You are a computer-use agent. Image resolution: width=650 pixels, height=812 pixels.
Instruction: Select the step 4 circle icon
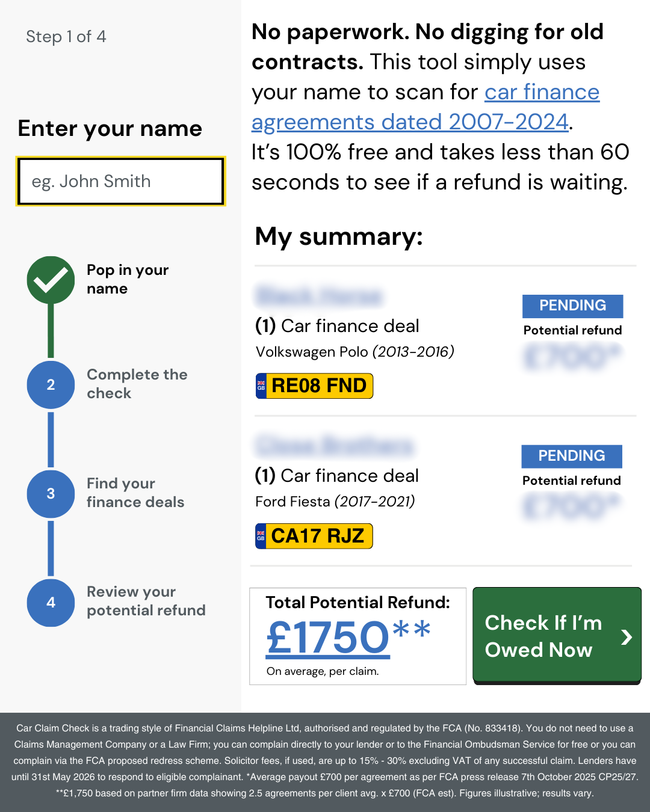pos(51,603)
